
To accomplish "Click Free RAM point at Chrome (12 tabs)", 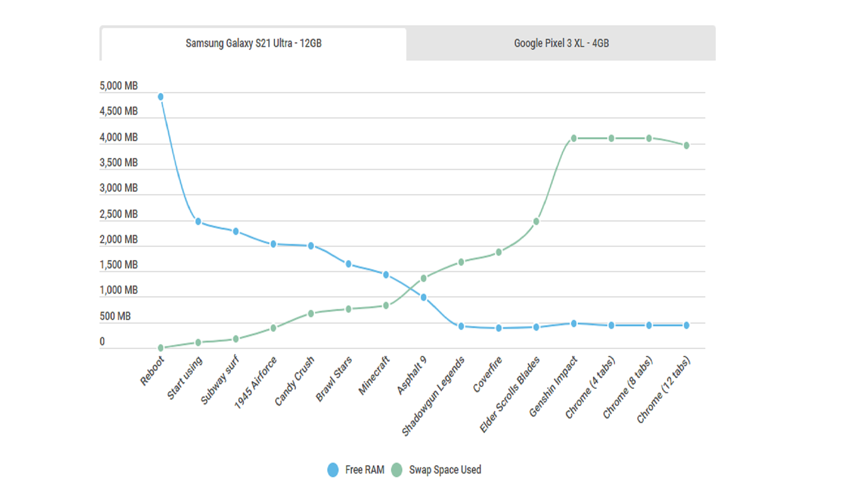I will [x=686, y=325].
